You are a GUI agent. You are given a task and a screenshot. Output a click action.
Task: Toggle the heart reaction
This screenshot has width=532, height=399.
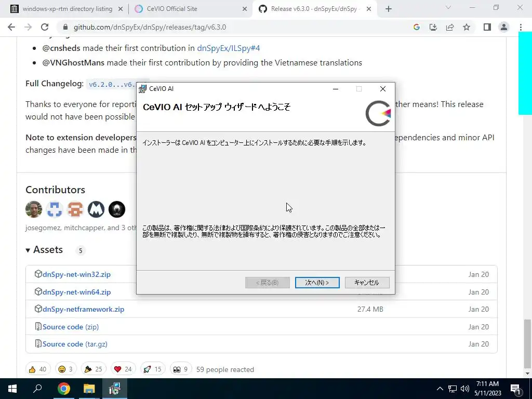click(123, 369)
